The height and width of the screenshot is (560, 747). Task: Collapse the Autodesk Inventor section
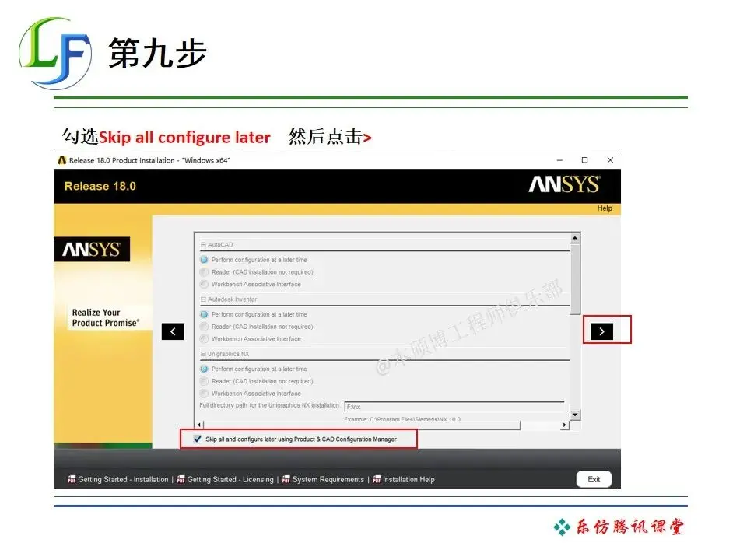pos(203,299)
